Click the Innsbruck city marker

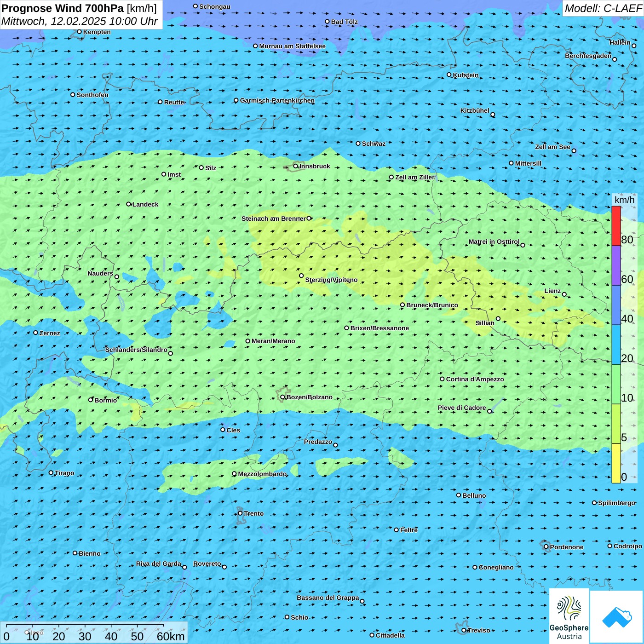click(x=296, y=166)
